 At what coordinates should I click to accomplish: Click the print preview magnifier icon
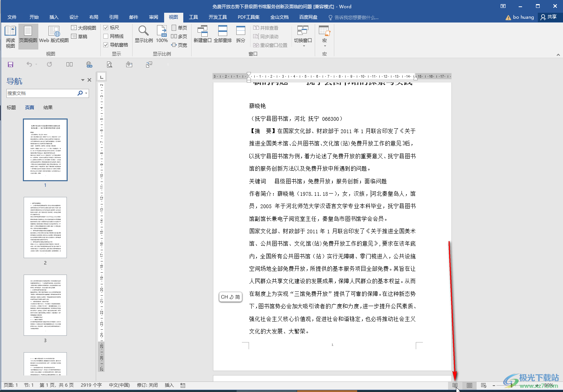click(109, 65)
